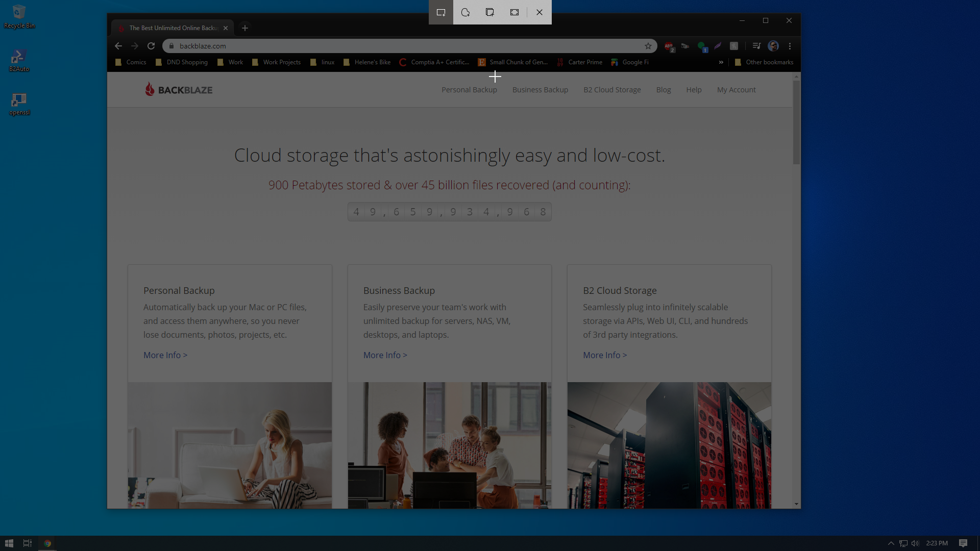Open the Recycle Bin desktop icon
980x551 pixels.
click(19, 17)
